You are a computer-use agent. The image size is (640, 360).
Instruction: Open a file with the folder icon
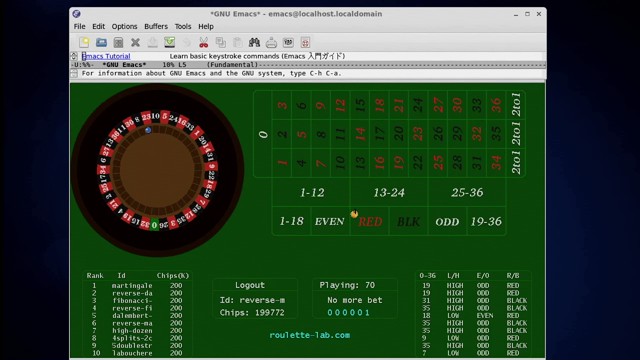click(101, 42)
